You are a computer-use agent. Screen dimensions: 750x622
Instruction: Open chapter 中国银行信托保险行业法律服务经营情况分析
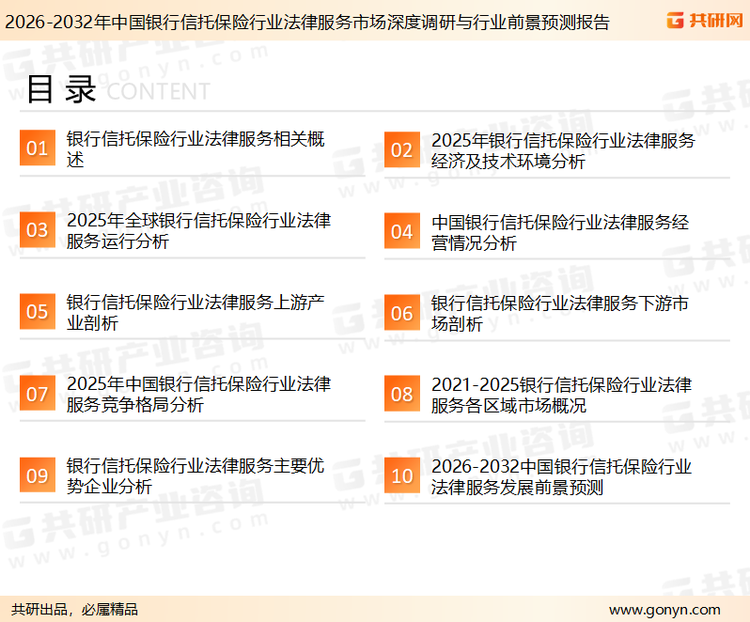pos(560,233)
